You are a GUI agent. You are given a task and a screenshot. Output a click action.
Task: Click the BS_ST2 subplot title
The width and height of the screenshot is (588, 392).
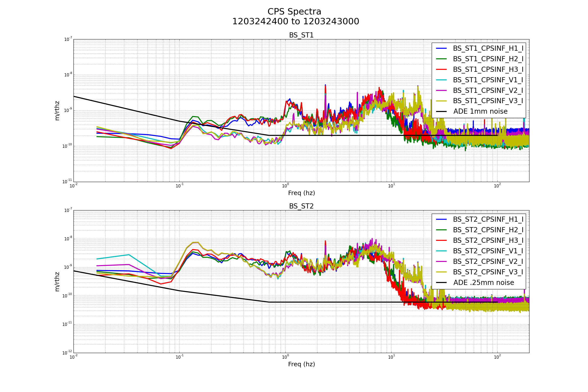coord(301,206)
